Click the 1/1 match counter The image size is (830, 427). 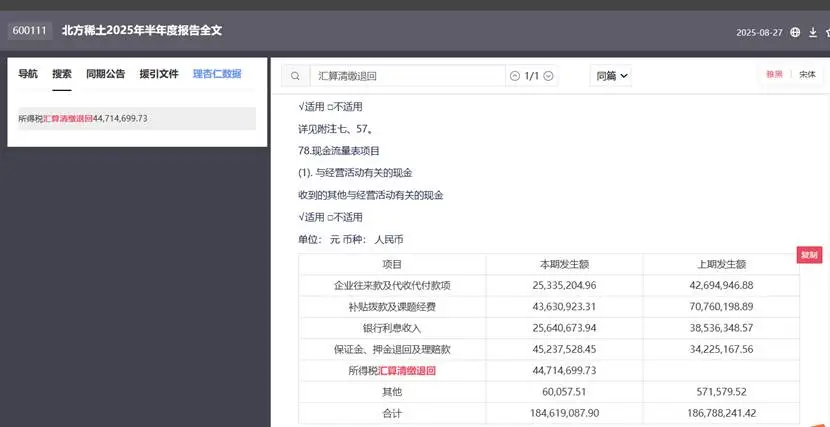(x=531, y=76)
